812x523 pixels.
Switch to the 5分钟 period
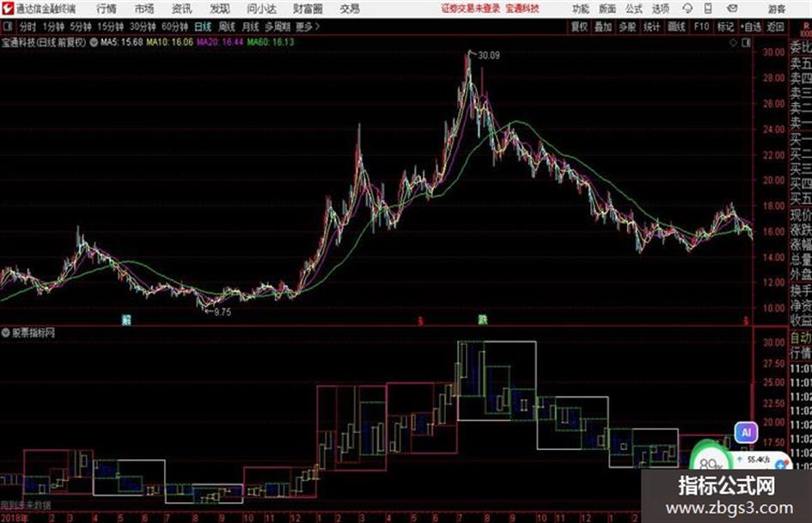tap(81, 27)
